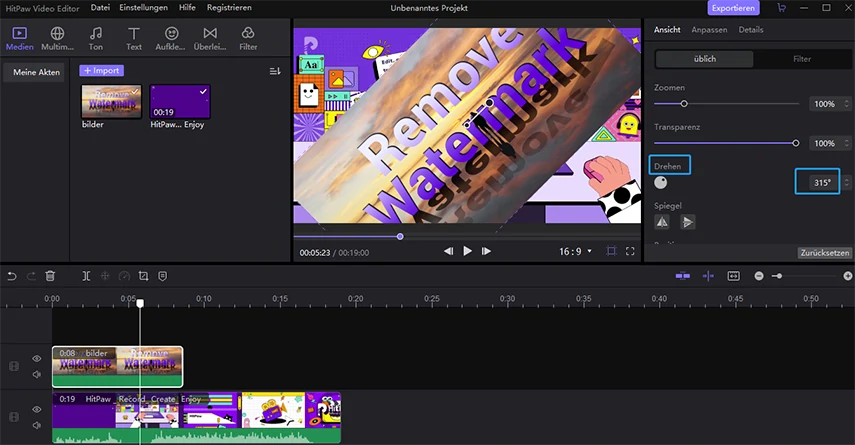This screenshot has width=855, height=445.
Task: Click the Import button
Action: pyautogui.click(x=101, y=70)
